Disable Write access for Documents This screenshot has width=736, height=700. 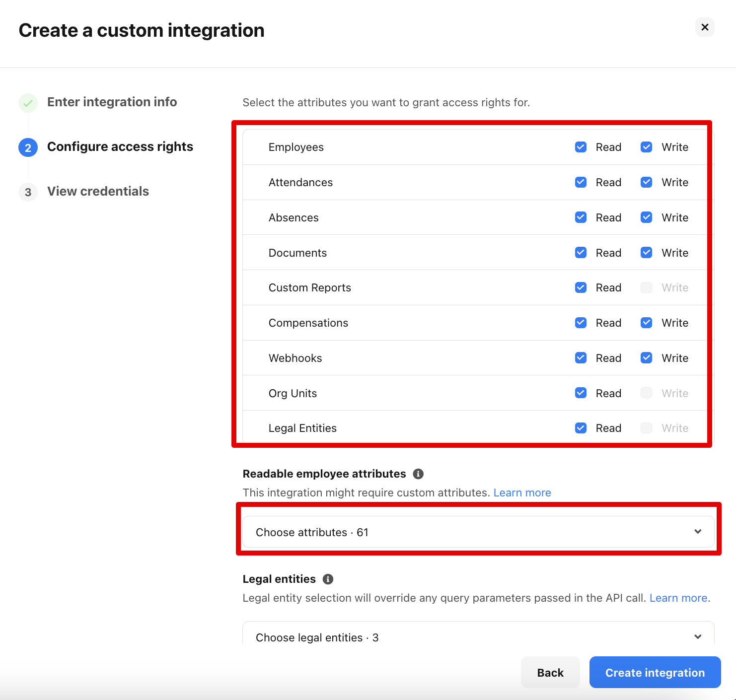646,253
